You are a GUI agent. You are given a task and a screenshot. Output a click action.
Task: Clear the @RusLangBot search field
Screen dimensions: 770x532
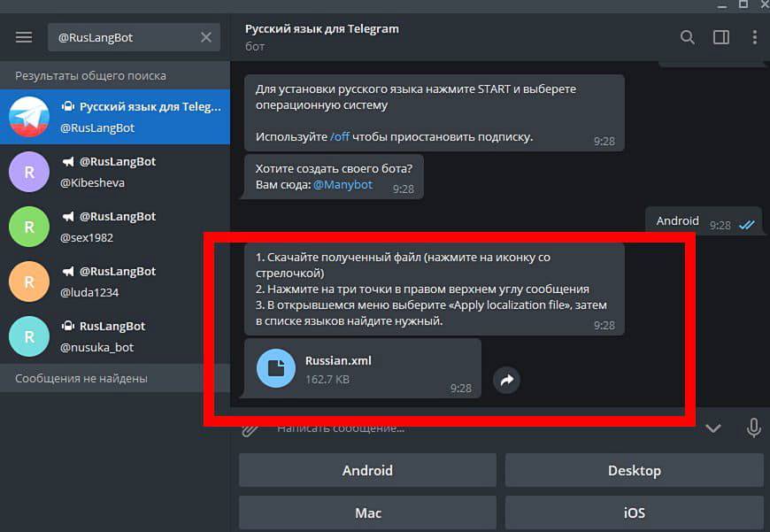(x=206, y=37)
